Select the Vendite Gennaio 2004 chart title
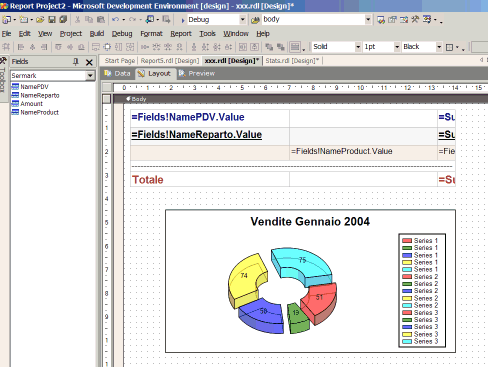 click(310, 221)
